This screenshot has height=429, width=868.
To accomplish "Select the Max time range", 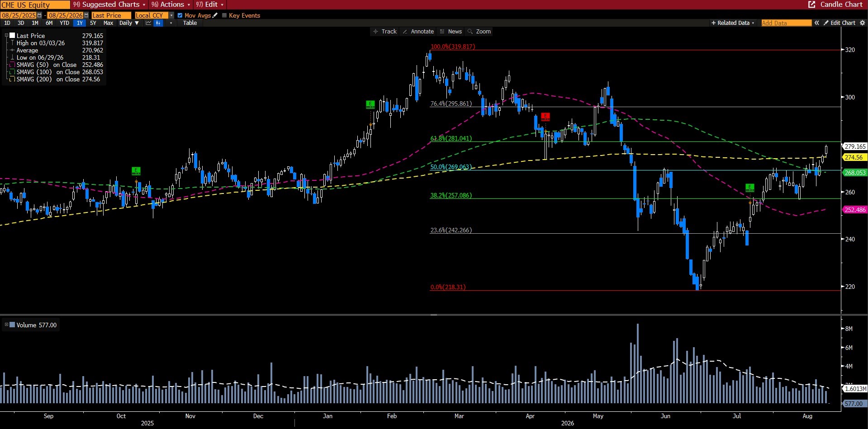I will tap(108, 23).
